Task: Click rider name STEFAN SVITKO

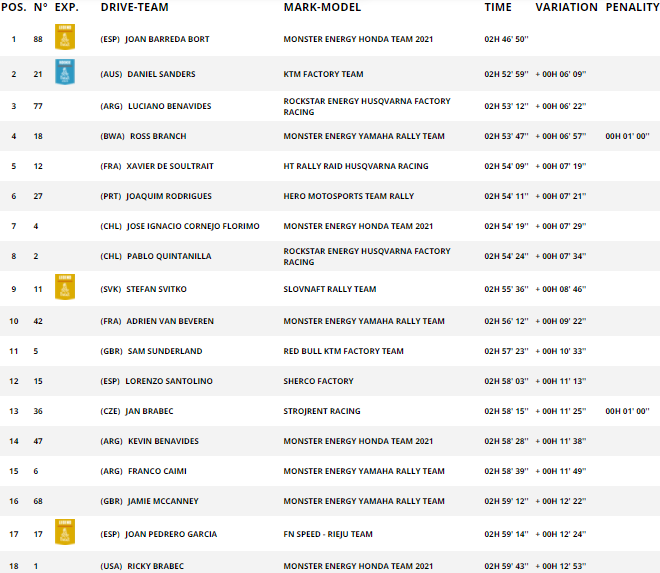Action: click(x=157, y=289)
